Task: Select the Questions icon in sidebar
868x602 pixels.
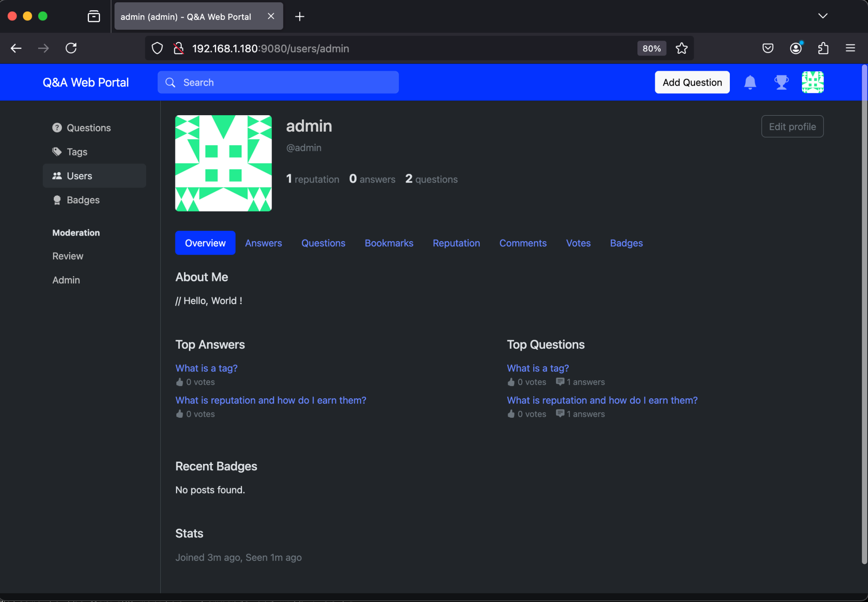Action: coord(57,127)
